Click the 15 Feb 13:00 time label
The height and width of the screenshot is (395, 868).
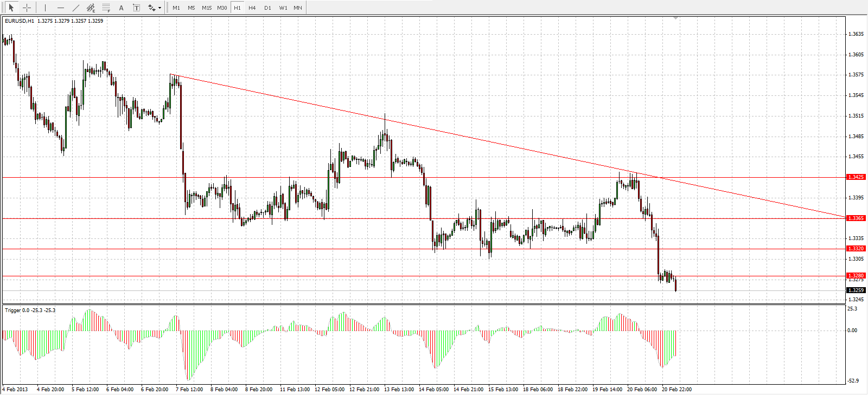click(x=503, y=390)
